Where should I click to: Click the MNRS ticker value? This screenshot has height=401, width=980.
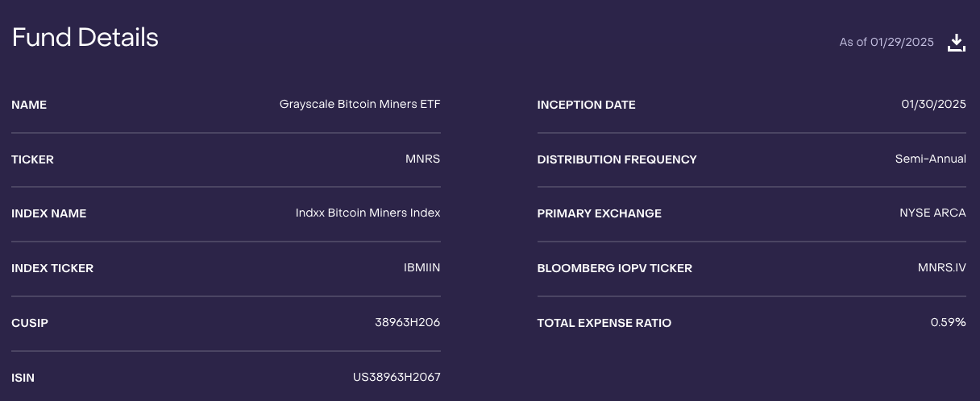pyautogui.click(x=422, y=159)
